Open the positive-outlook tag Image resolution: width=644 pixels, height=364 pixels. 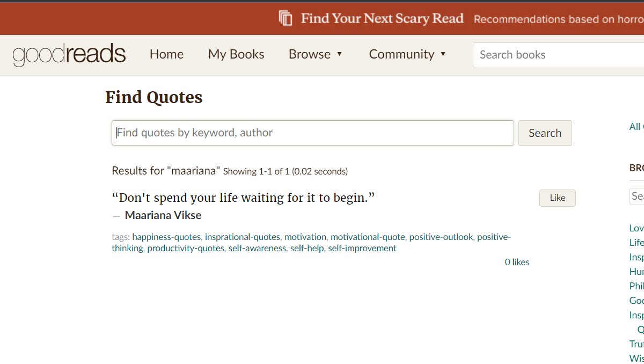click(441, 237)
